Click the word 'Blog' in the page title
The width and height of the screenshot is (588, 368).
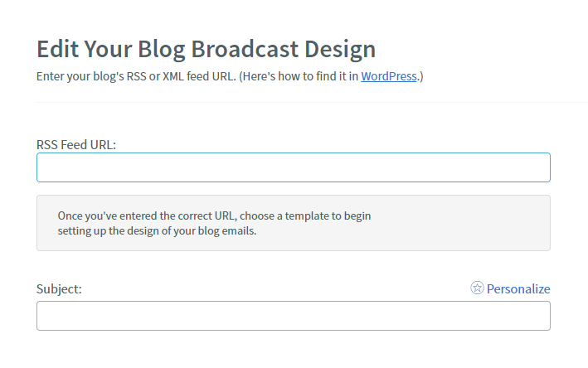[161, 50]
